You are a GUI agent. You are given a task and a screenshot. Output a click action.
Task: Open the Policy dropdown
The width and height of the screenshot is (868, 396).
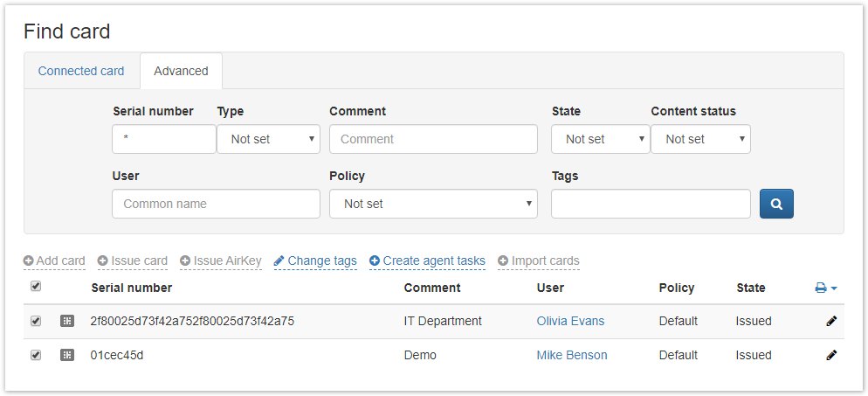(432, 204)
